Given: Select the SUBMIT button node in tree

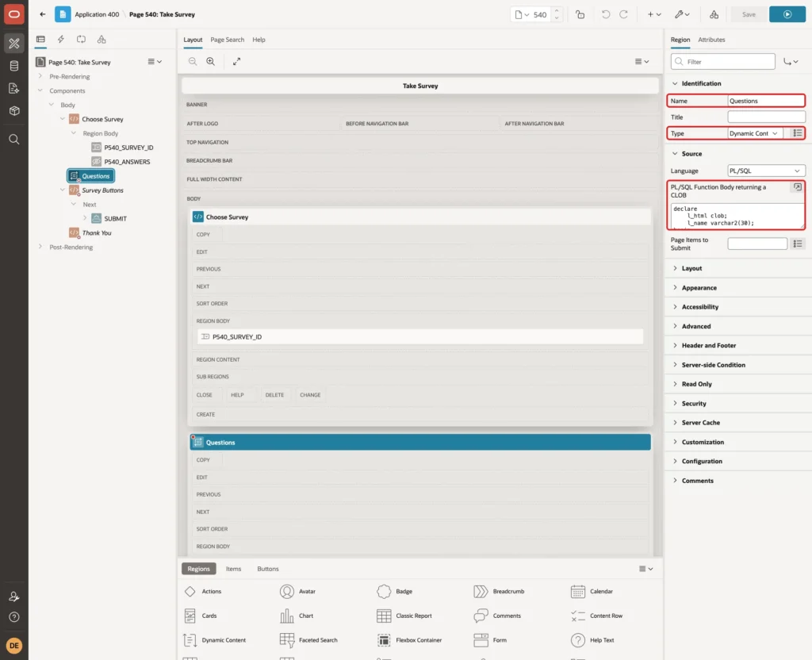Looking at the screenshot, I should (115, 219).
